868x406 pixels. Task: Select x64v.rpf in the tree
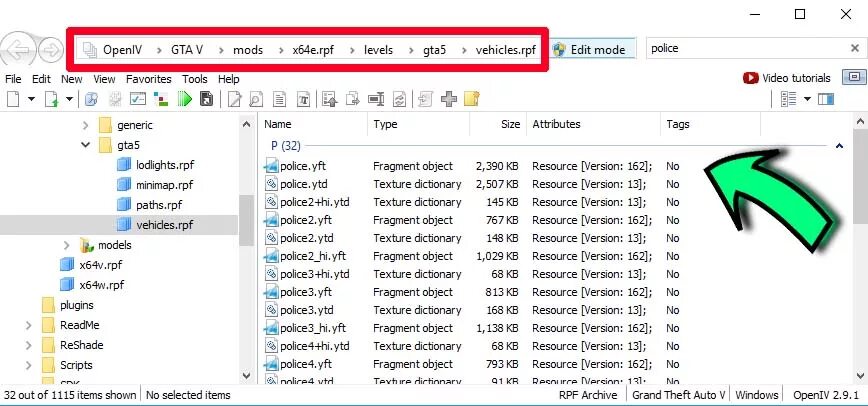(101, 265)
